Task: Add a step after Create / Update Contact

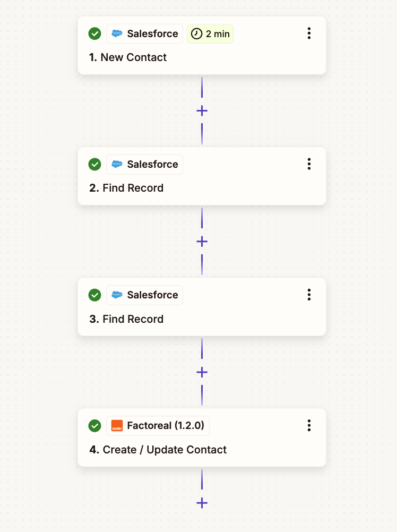Action: [202, 502]
